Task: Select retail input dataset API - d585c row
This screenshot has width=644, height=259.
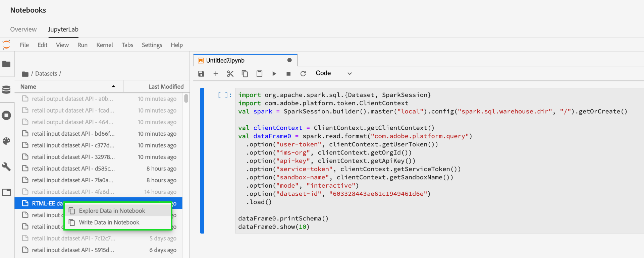Action: tap(99, 169)
